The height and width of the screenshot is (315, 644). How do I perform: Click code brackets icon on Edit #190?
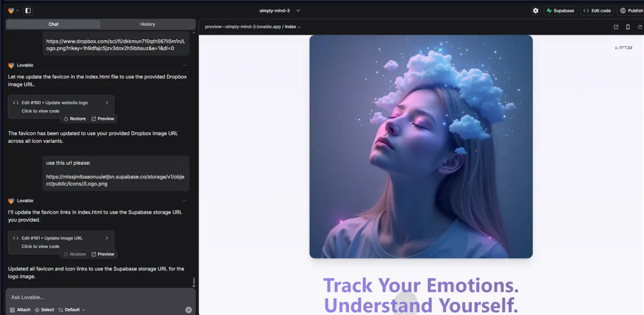click(16, 102)
